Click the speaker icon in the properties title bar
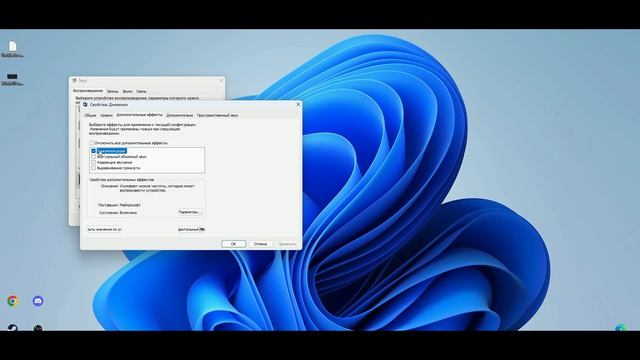The height and width of the screenshot is (360, 640). click(x=85, y=104)
